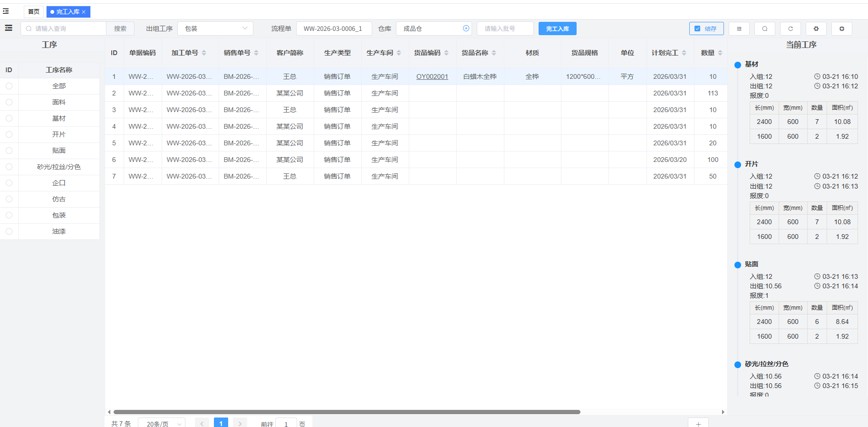
Task: Expand the plus button at bottom right
Action: [698, 423]
